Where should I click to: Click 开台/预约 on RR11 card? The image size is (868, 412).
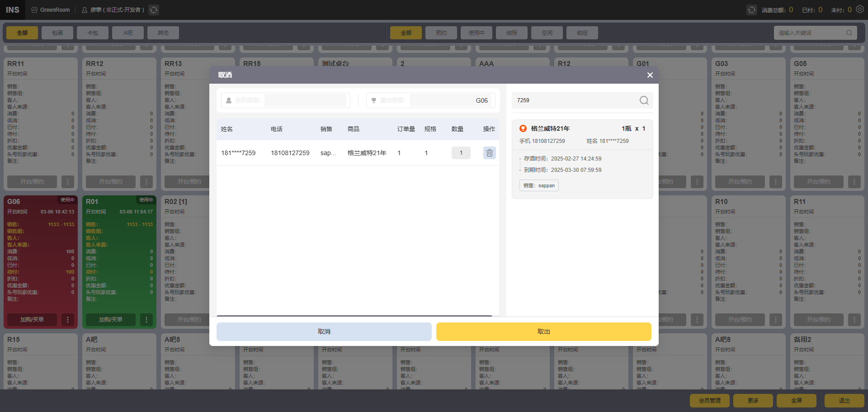tap(32, 182)
